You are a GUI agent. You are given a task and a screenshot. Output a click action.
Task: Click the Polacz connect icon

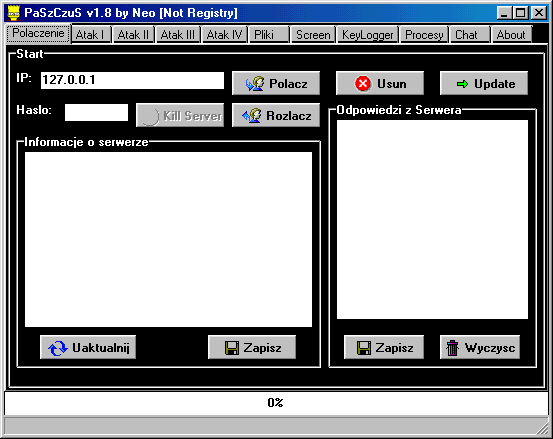pos(255,84)
